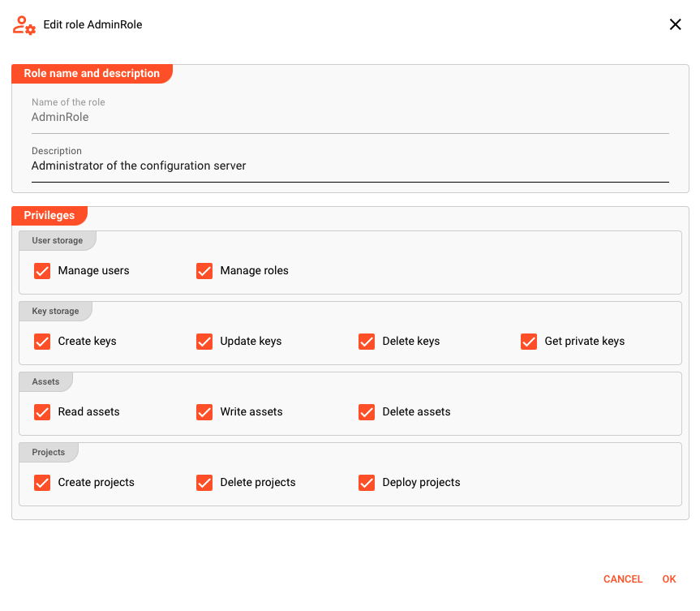Disable Deploy projects privilege
The height and width of the screenshot is (611, 700).
(367, 483)
